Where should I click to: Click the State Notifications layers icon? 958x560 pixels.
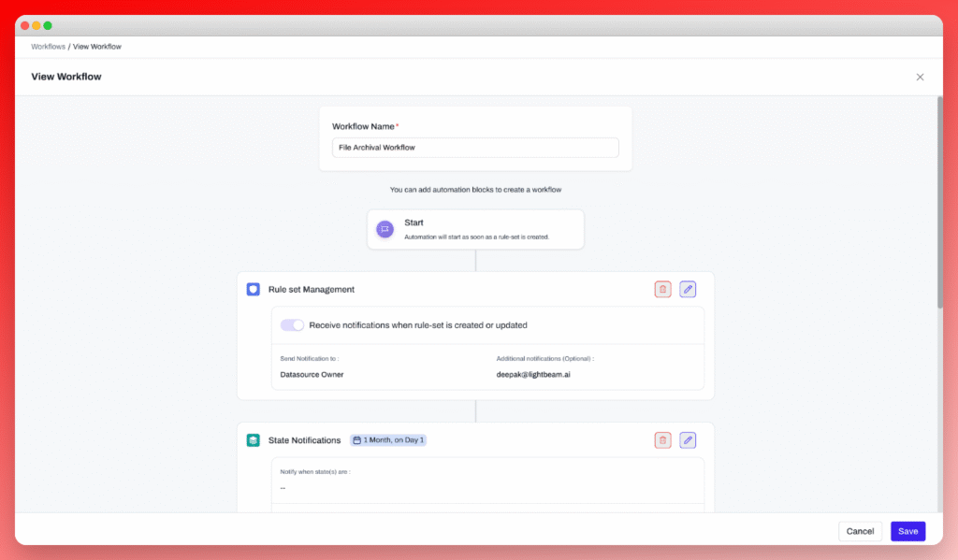click(253, 440)
